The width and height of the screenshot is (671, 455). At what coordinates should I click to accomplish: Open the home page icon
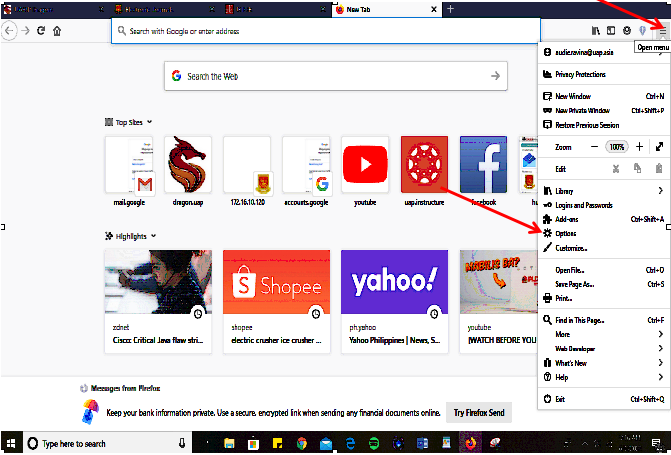(57, 31)
